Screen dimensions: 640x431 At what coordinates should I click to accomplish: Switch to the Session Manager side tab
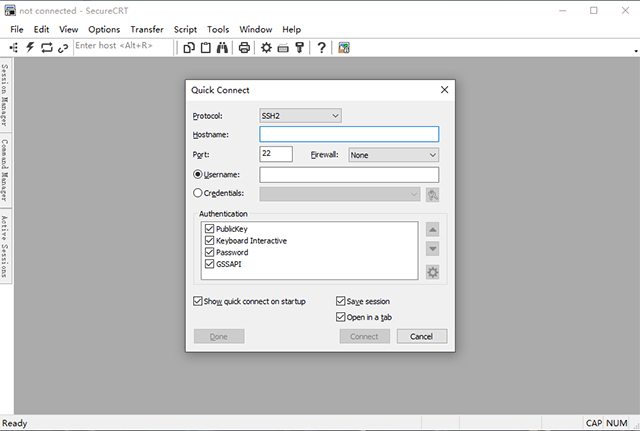[x=6, y=97]
